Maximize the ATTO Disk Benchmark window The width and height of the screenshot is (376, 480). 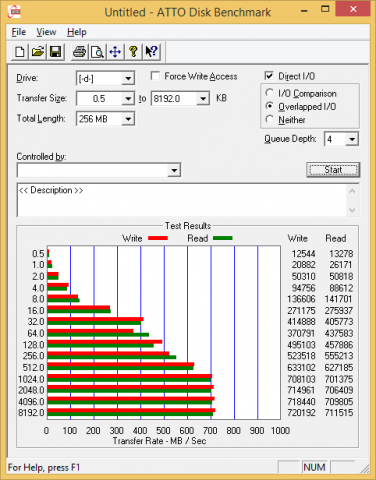point(325,9)
